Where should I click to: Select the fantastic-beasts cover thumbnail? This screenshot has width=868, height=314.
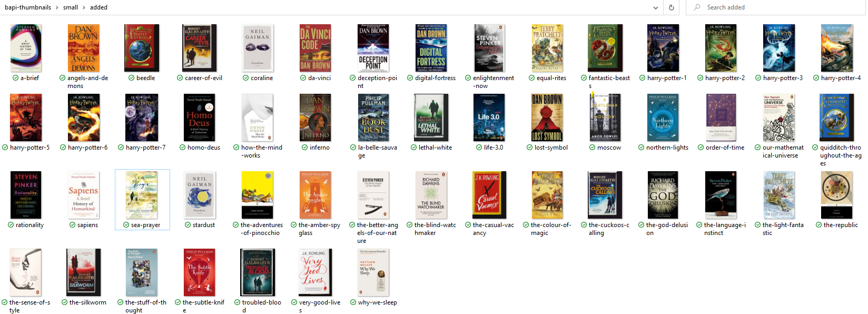click(x=605, y=48)
